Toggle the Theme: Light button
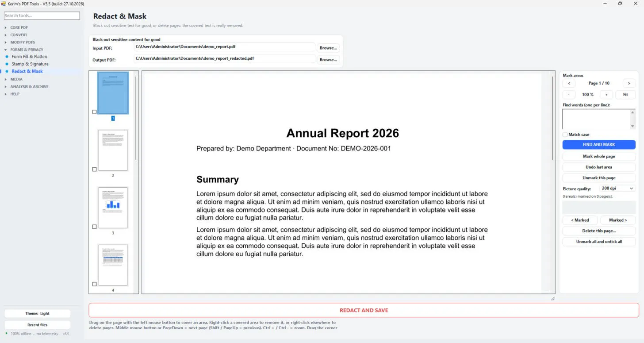644x343 pixels. pos(38,313)
